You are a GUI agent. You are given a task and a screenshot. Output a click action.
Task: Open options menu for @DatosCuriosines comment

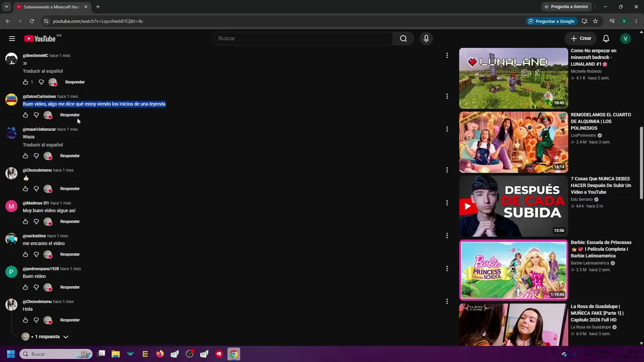tap(447, 96)
